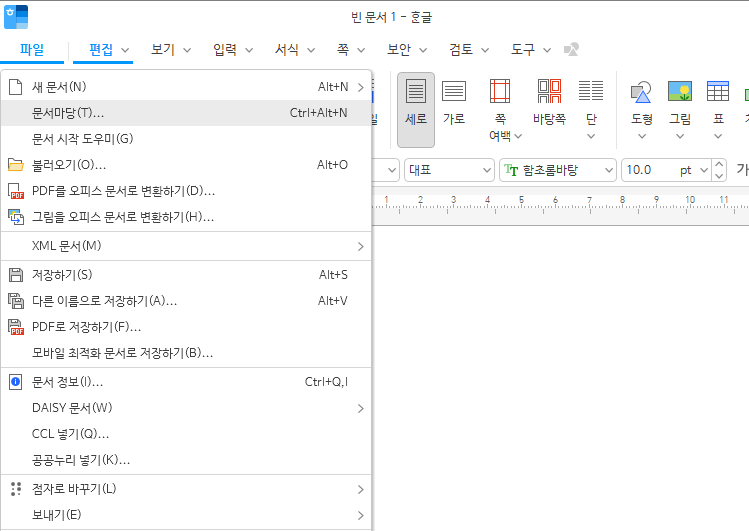This screenshot has width=749, height=531.
Task: Click the open folder icon
Action: [16, 165]
